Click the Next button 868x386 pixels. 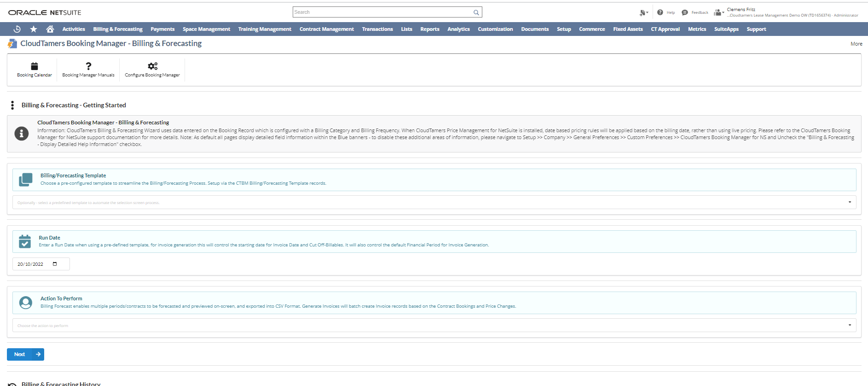pos(25,354)
